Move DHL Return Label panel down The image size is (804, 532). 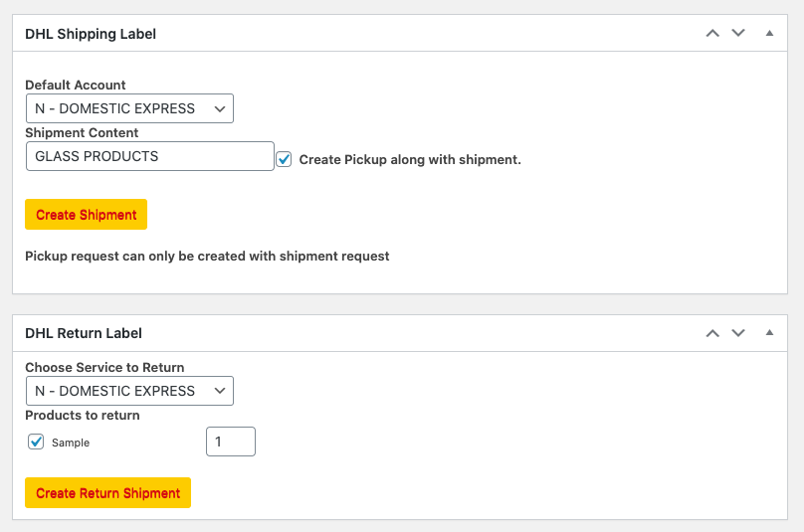click(738, 333)
